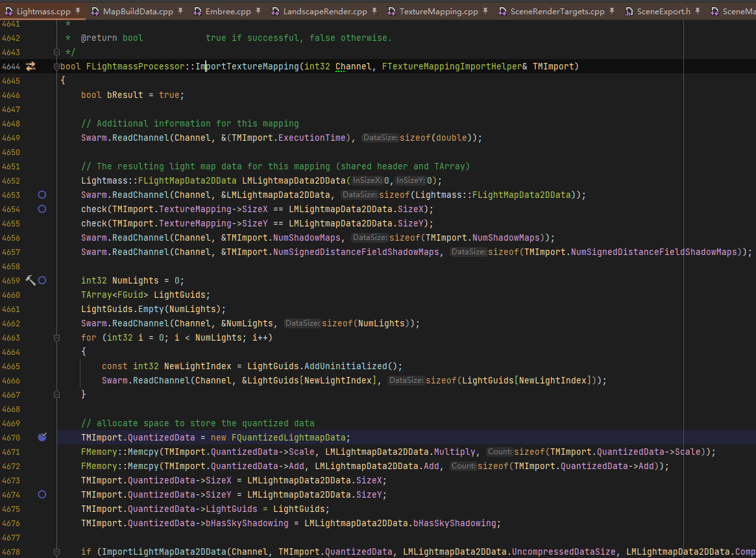Click FQuantizedLightmapData on line 4670
The image size is (756, 558).
pos(288,437)
